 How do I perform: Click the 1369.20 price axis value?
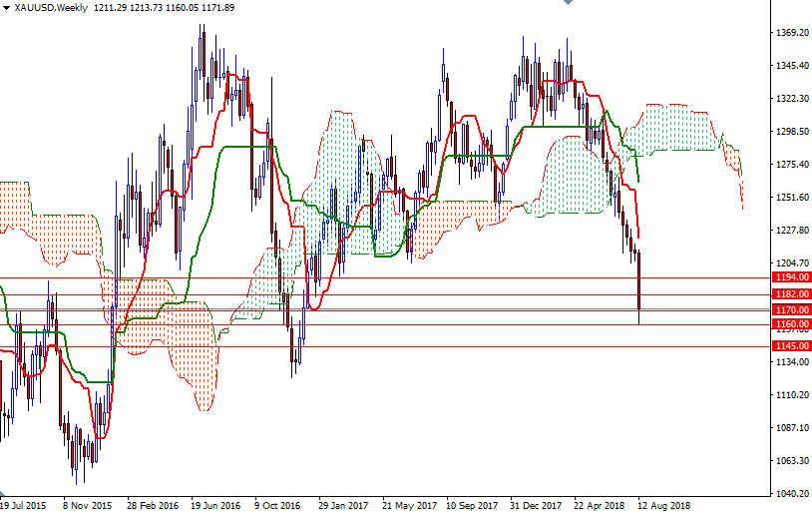coord(791,33)
